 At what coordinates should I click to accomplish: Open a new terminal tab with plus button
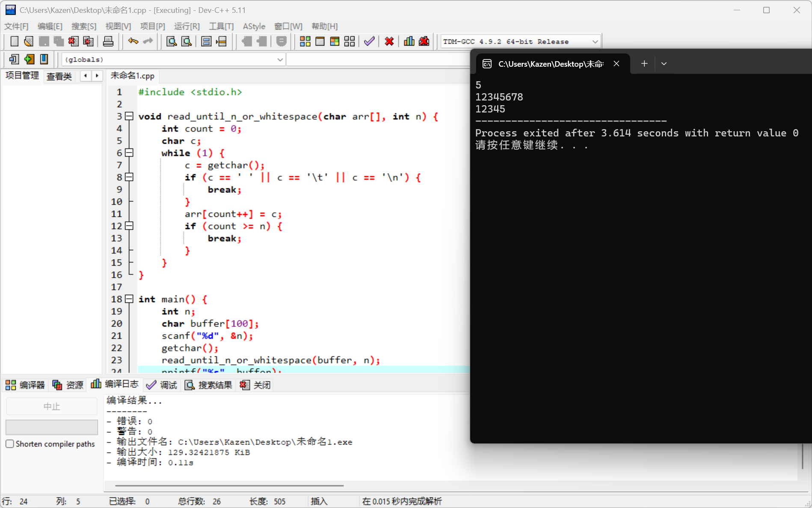pyautogui.click(x=644, y=64)
